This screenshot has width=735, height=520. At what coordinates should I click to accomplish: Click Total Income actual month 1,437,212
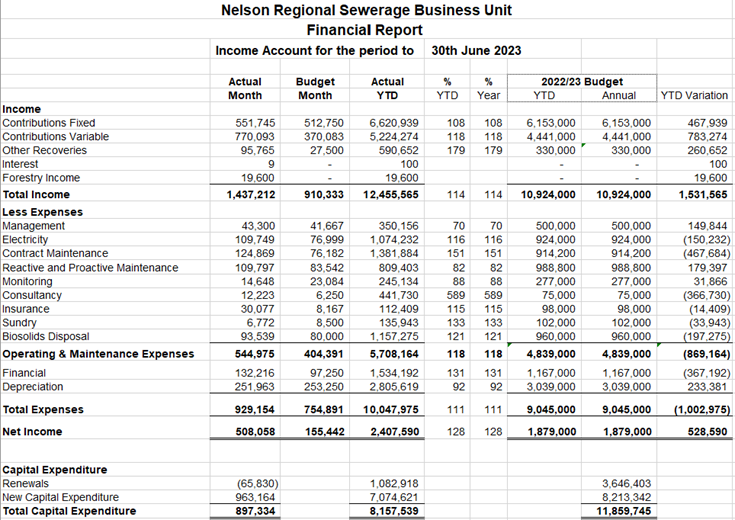(x=251, y=195)
